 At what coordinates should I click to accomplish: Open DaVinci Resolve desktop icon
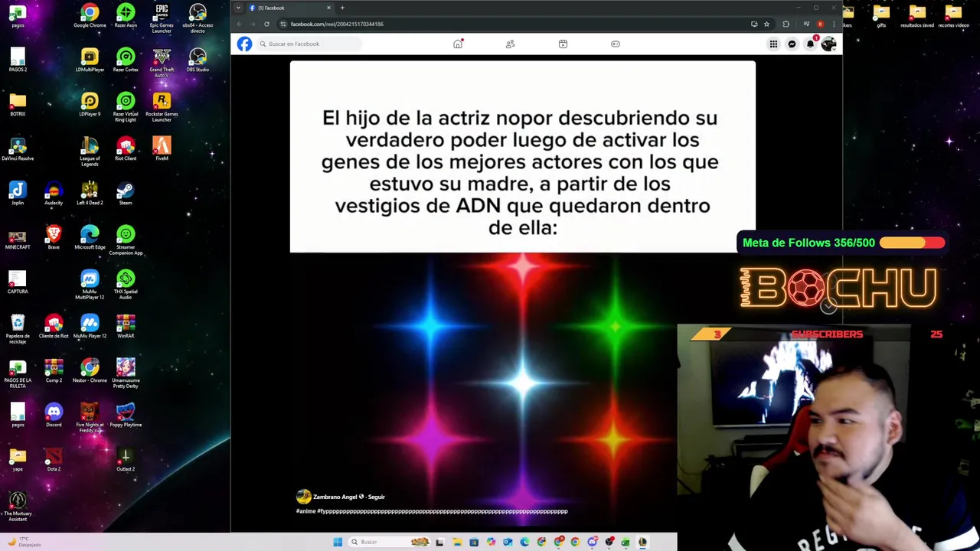coord(18,148)
